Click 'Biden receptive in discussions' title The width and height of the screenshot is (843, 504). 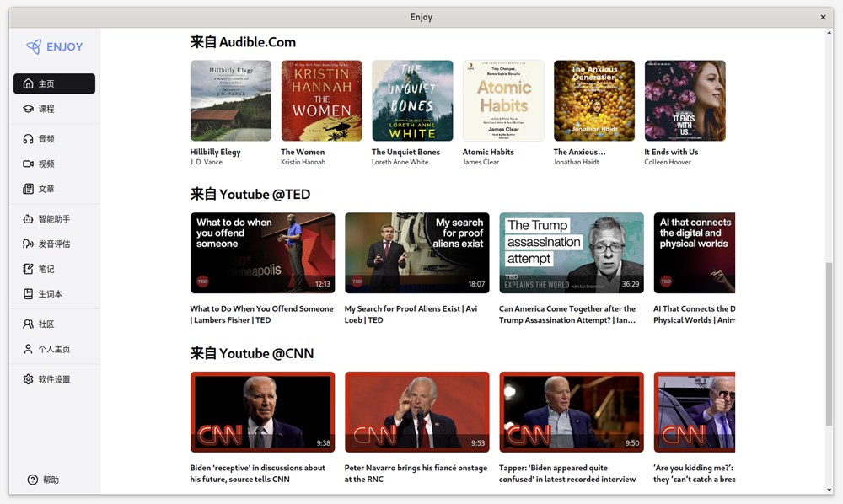257,474
